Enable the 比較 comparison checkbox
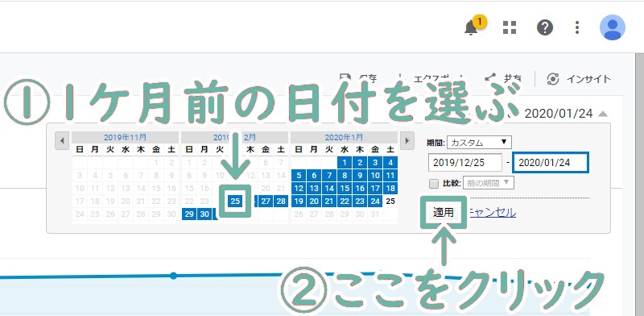Screen dimensions: 644x316 (x=434, y=184)
